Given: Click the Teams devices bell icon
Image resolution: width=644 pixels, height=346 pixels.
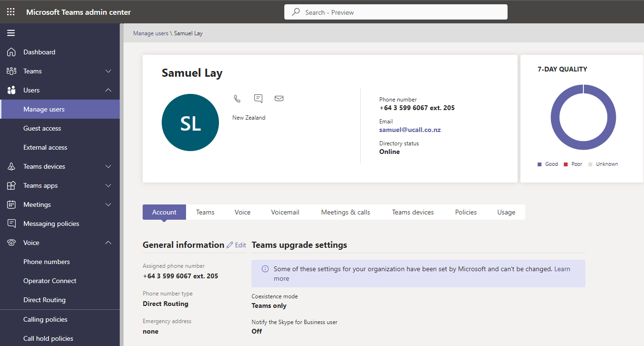Looking at the screenshot, I should point(11,166).
